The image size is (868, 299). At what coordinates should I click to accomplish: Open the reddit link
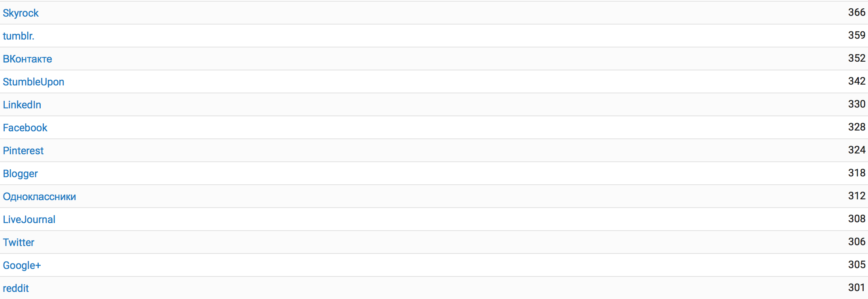click(16, 288)
